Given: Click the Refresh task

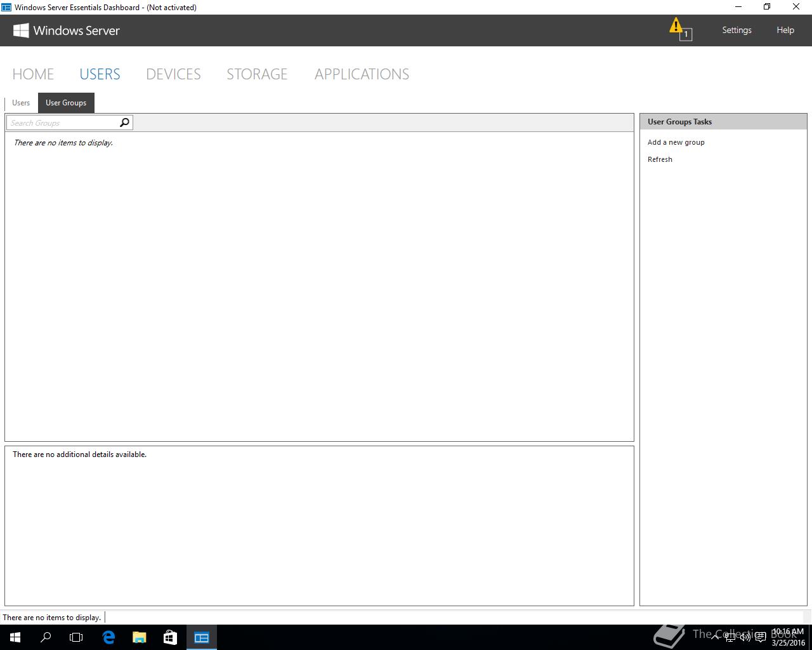Looking at the screenshot, I should 660,159.
